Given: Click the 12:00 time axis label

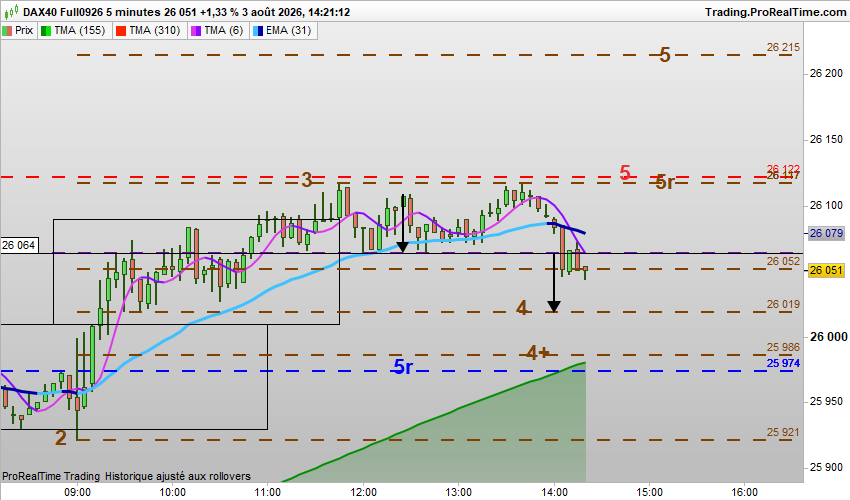Looking at the screenshot, I should click(x=363, y=492).
